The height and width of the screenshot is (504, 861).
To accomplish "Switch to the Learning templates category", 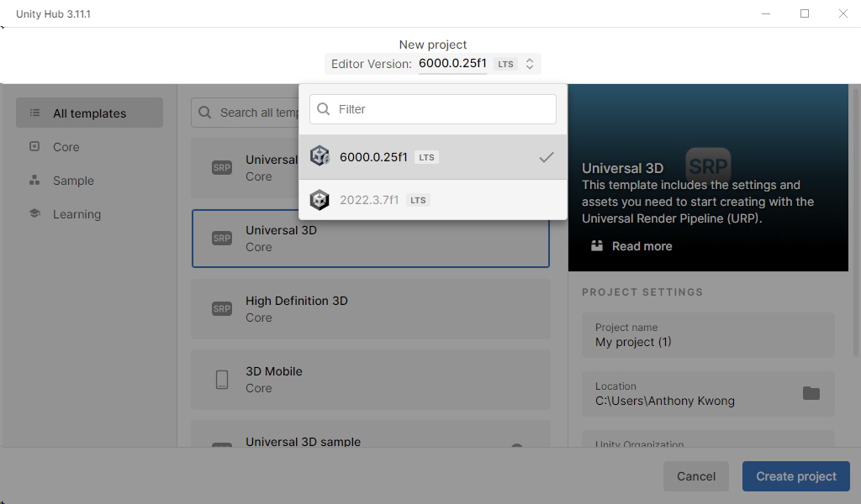I will click(77, 213).
